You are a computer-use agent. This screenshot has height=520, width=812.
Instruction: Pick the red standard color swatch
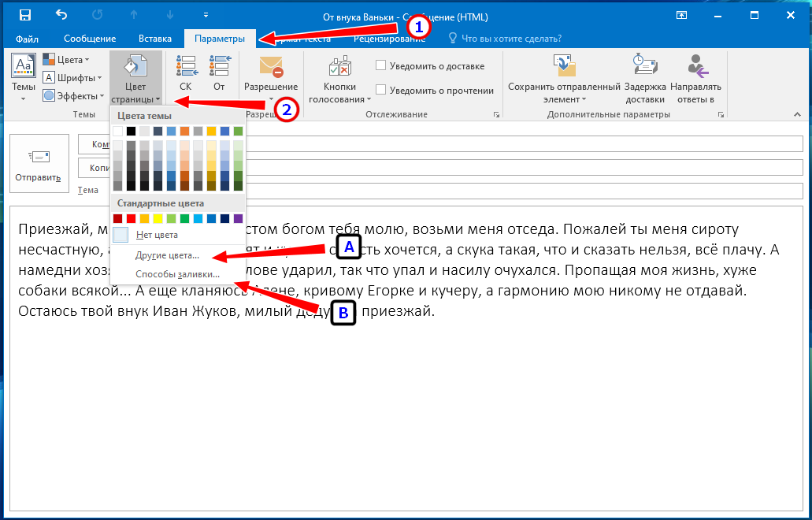pyautogui.click(x=131, y=219)
